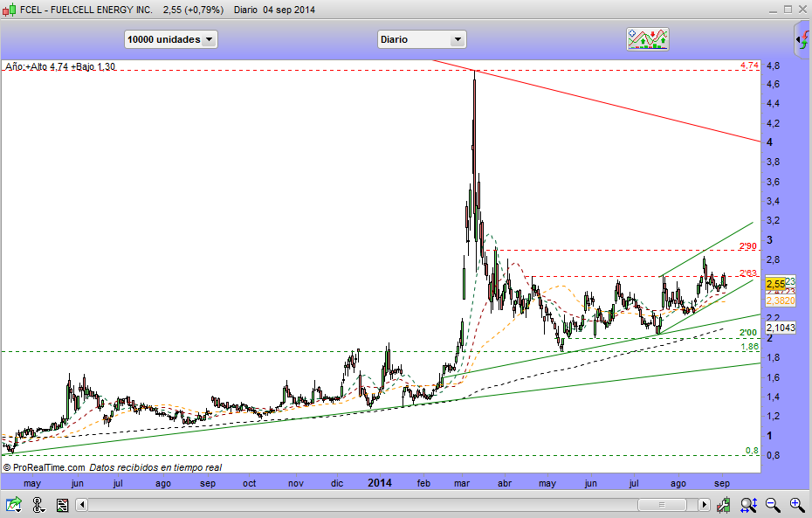Viewport: 812px width, 518px height.
Task: Click the zoom in magnifier
Action: [x=797, y=505]
